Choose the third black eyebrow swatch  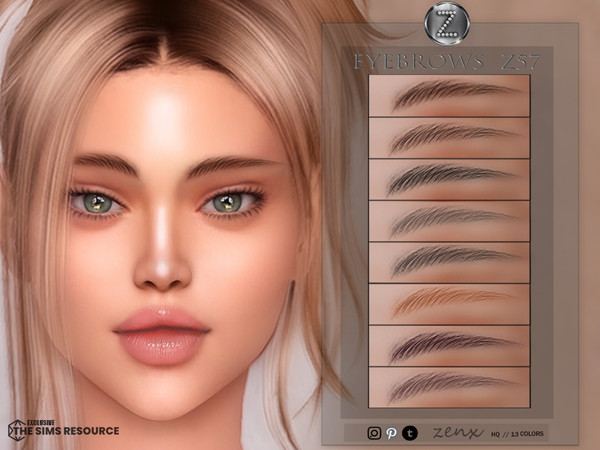pos(449,179)
